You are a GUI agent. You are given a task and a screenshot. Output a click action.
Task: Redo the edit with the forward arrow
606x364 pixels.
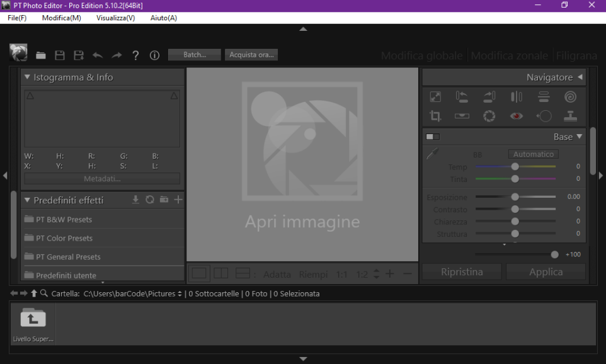[117, 55]
